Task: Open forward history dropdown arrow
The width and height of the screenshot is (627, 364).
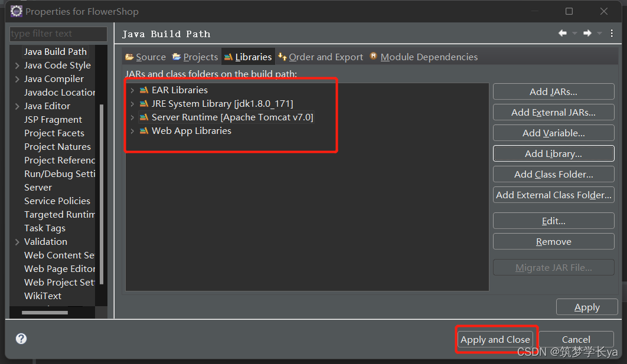Action: coord(599,34)
